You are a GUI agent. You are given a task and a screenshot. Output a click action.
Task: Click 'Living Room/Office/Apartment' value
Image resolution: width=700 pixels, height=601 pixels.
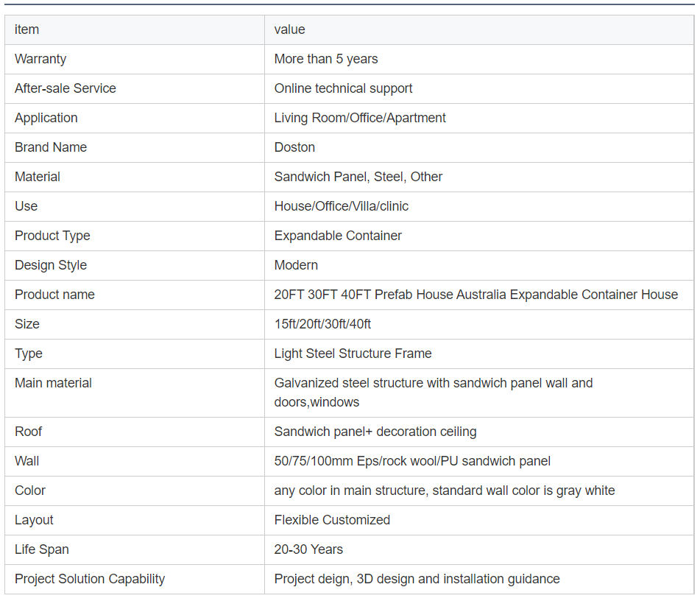tap(360, 118)
